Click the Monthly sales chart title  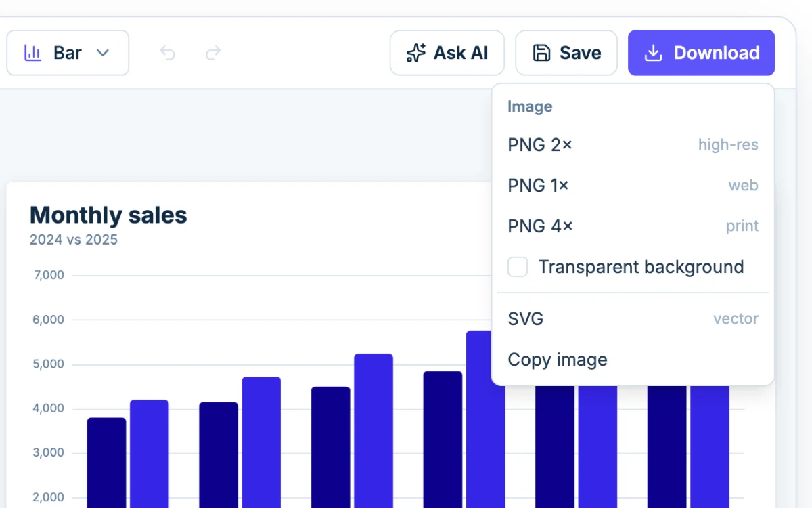108,215
